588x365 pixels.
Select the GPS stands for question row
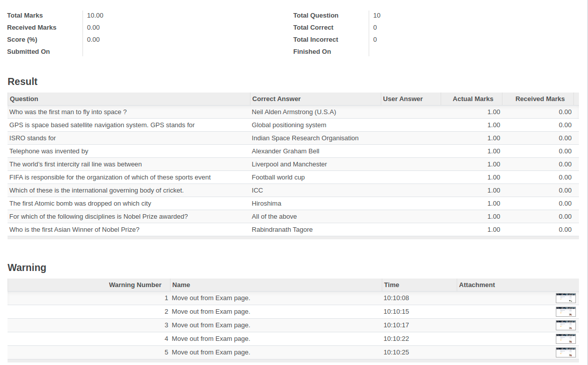pos(293,125)
